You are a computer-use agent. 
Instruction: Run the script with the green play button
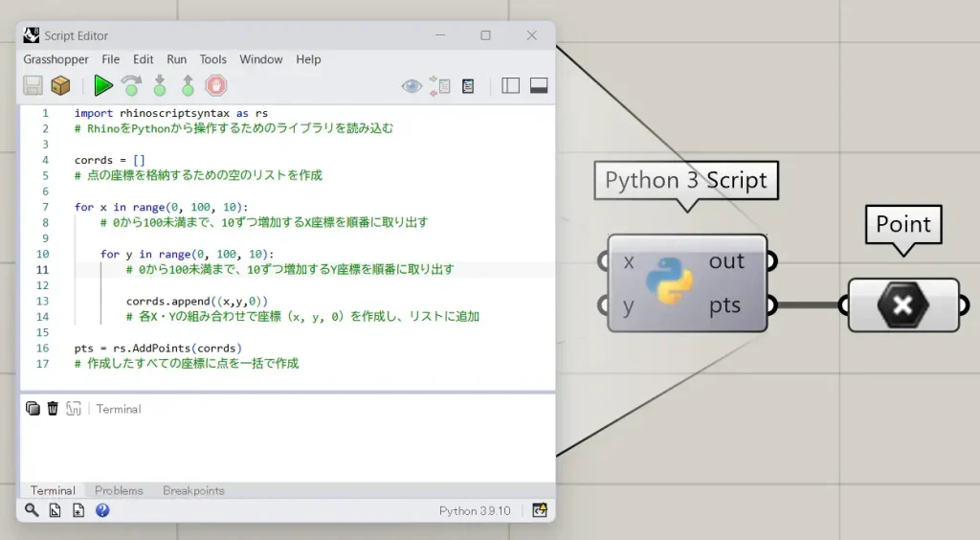pos(103,86)
